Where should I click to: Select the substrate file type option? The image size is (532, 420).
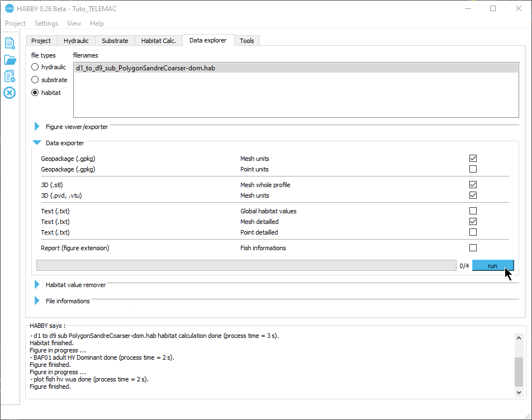[35, 80]
